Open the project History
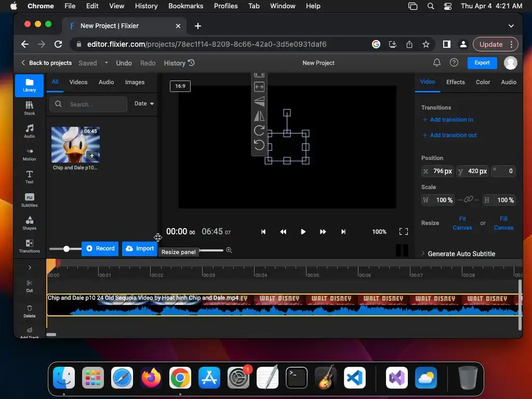Image resolution: width=532 pixels, height=399 pixels. coord(179,63)
